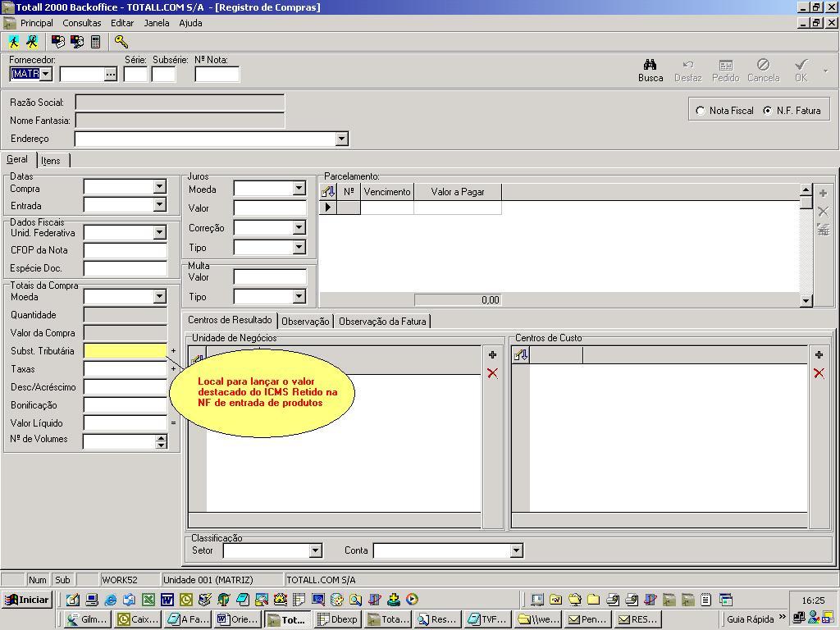Viewport: 840px width, 630px height.
Task: Click sort icon in Centros de Custo grid header
Action: click(x=520, y=355)
